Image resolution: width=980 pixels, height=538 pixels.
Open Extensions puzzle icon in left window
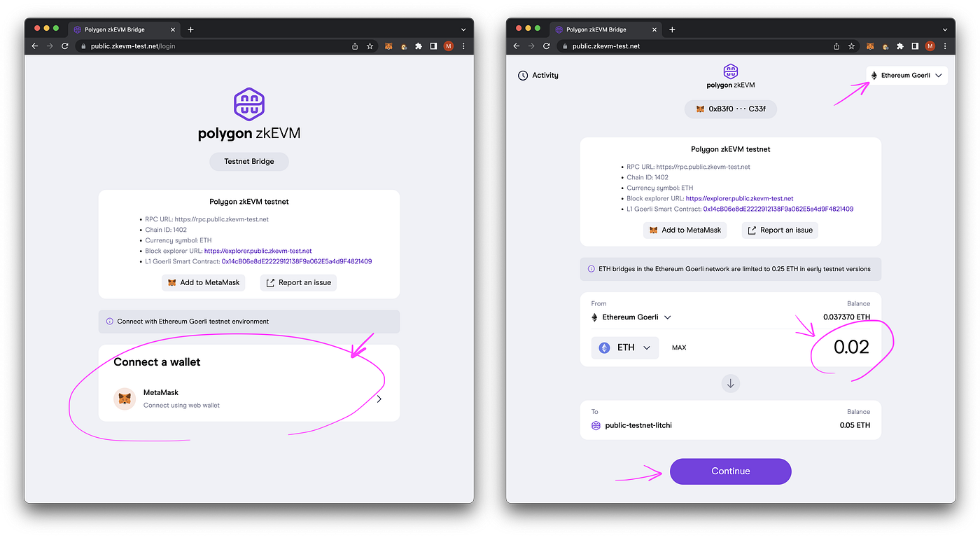pyautogui.click(x=419, y=46)
